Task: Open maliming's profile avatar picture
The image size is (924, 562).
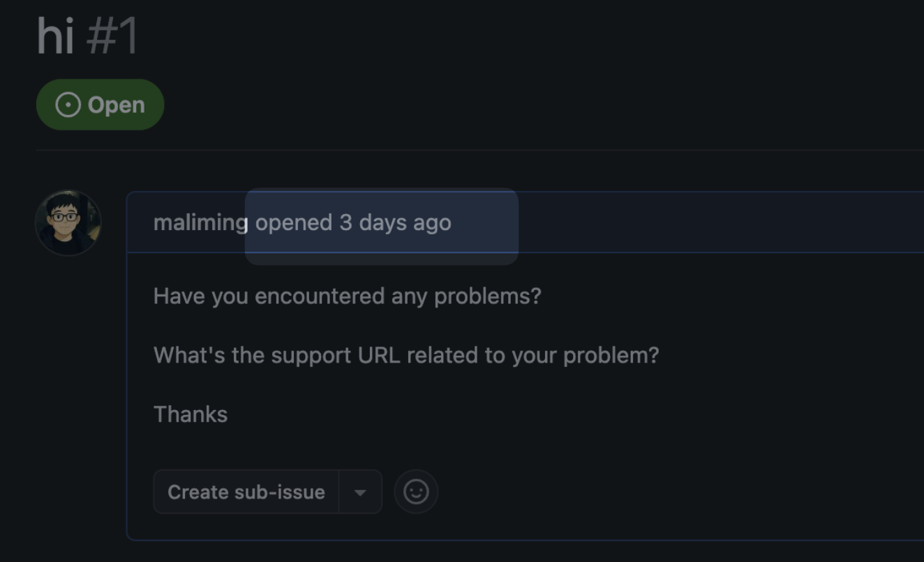Action: click(68, 223)
